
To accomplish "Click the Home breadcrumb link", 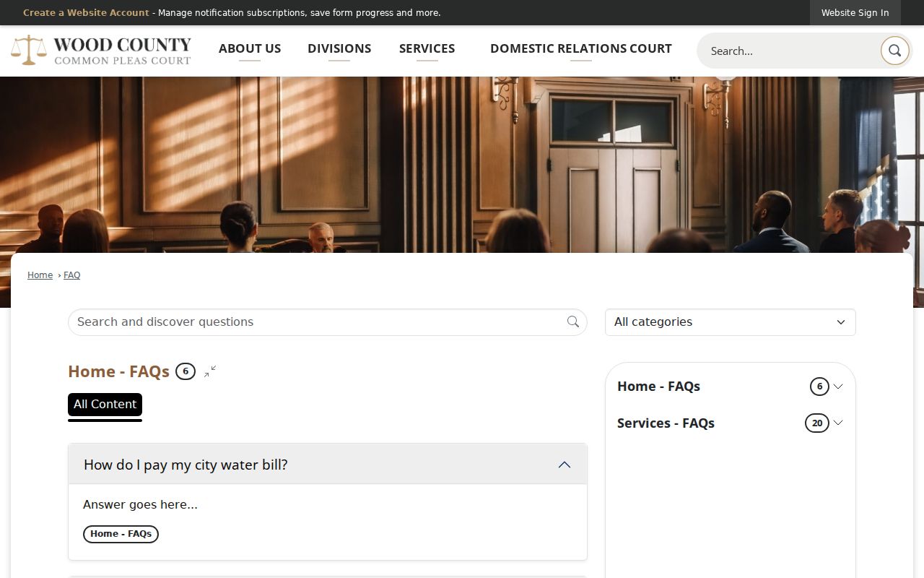I will (40, 275).
